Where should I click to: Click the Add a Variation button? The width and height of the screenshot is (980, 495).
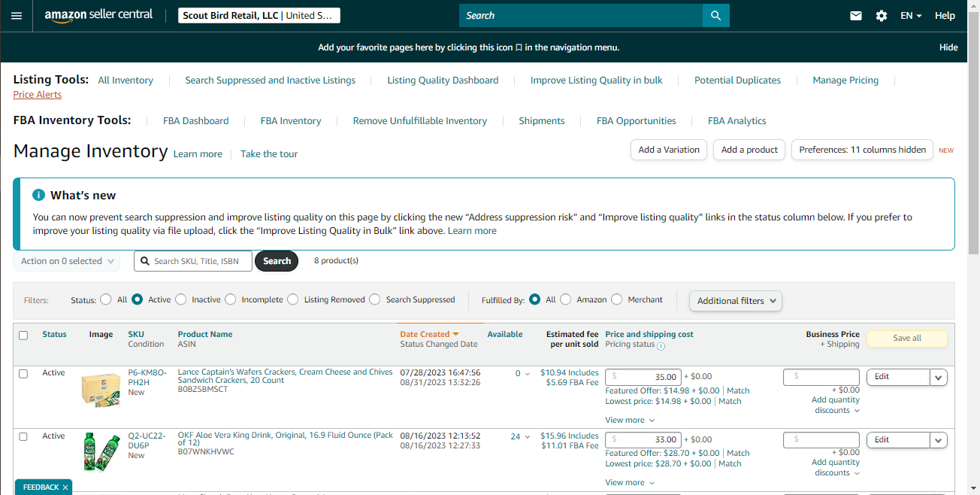click(x=669, y=150)
